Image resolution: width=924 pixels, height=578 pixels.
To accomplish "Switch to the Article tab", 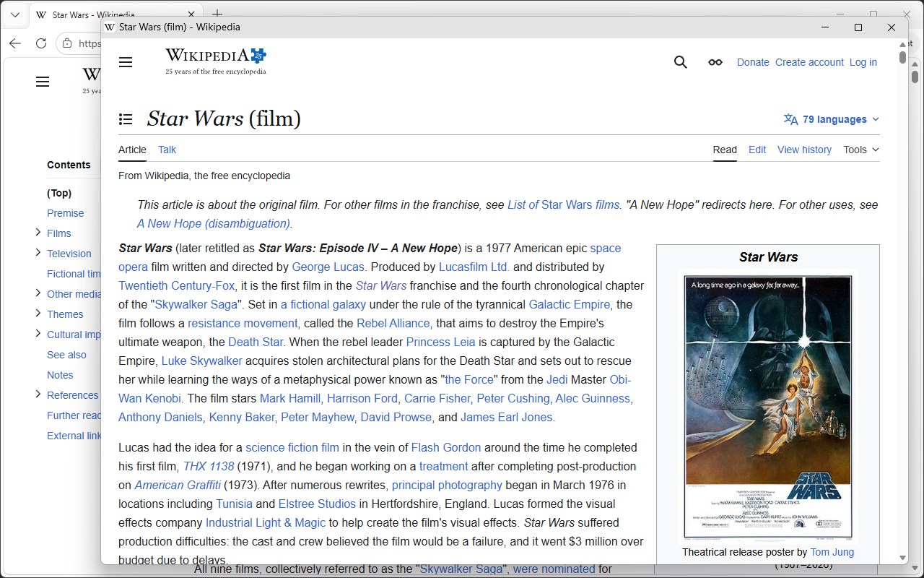I will 132,150.
